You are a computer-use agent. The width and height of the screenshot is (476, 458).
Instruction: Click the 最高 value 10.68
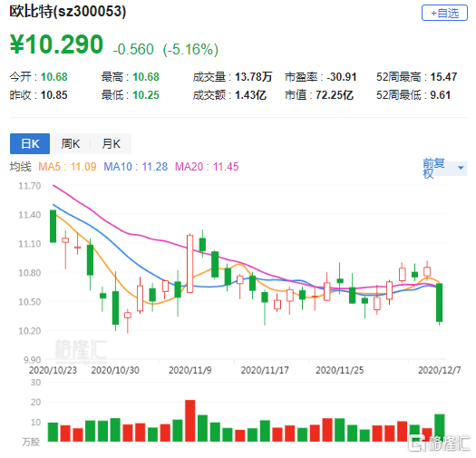tap(146, 77)
